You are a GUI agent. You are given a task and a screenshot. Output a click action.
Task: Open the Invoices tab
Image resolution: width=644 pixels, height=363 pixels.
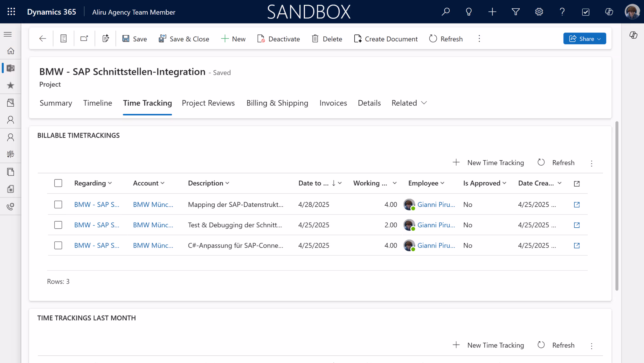[x=333, y=103]
